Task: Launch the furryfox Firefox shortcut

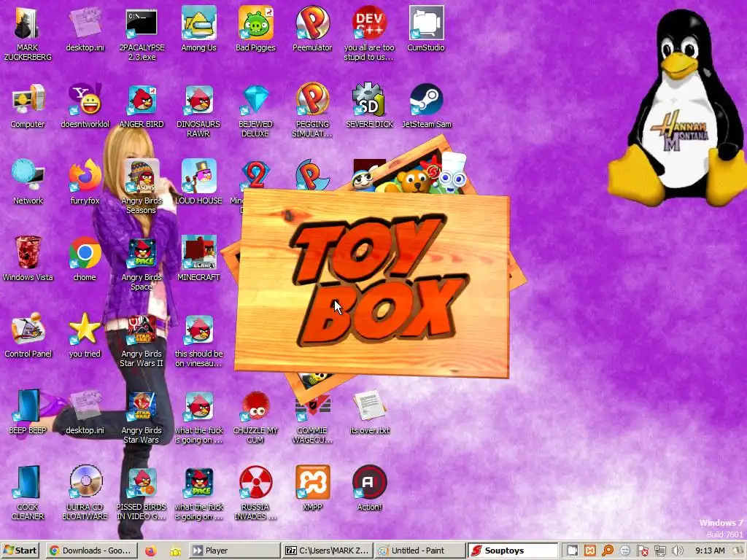Action: [85, 176]
